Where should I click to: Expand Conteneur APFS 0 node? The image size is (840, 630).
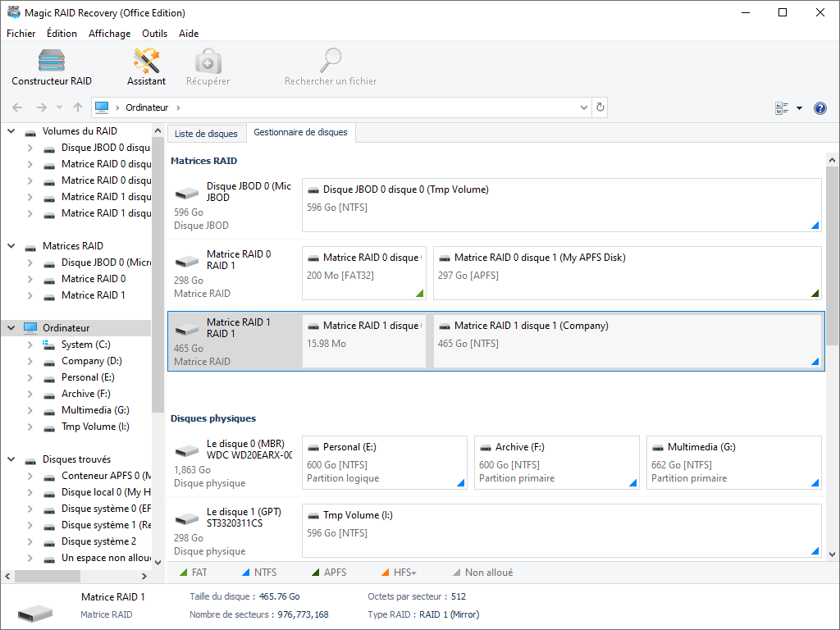30,476
